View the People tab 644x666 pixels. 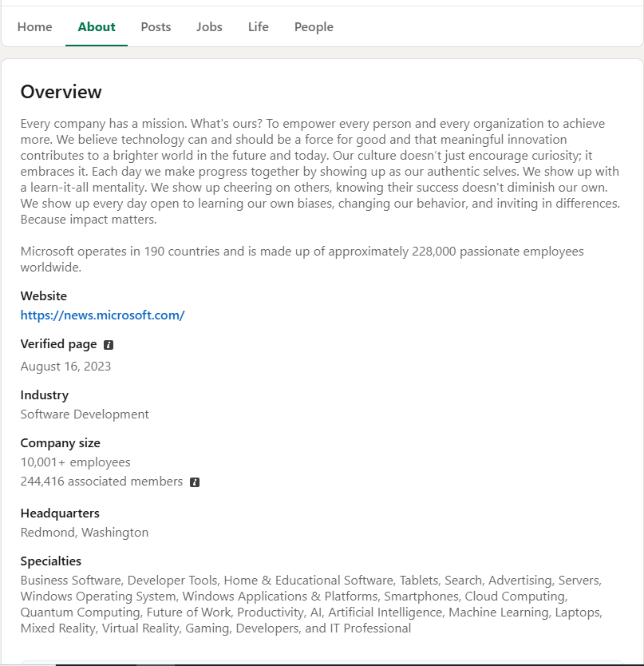[x=314, y=27]
